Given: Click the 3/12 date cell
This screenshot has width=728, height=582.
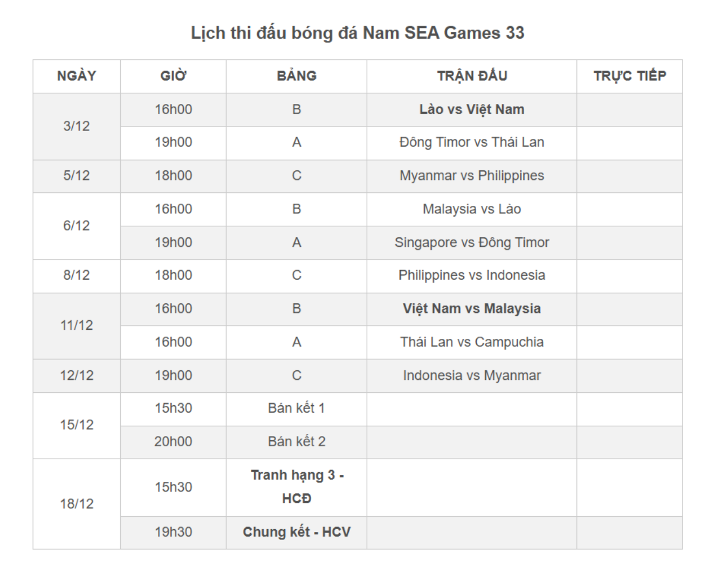Looking at the screenshot, I should tap(77, 126).
